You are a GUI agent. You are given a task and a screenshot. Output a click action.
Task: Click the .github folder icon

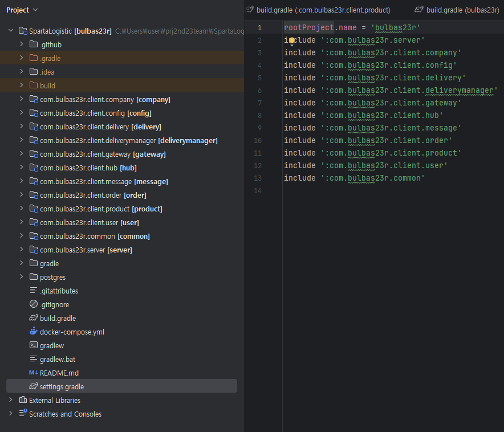pyautogui.click(x=34, y=44)
